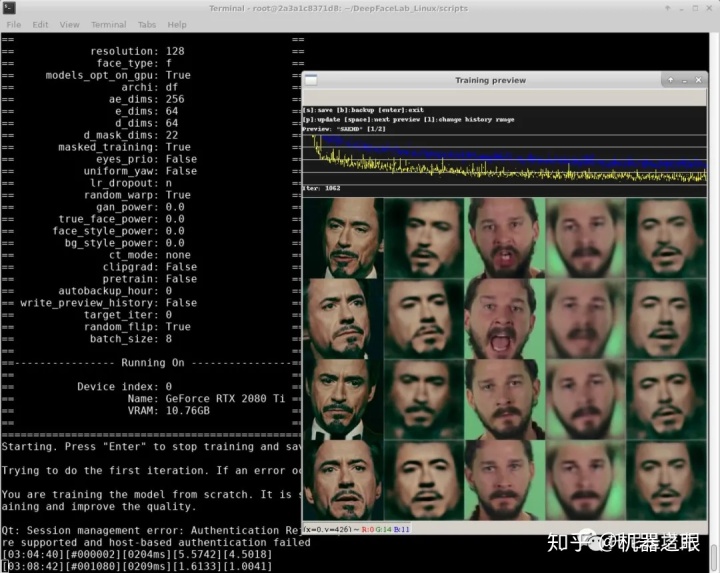The height and width of the screenshot is (573, 720).
Task: Click the "random_flip: True" line
Action: click(137, 326)
